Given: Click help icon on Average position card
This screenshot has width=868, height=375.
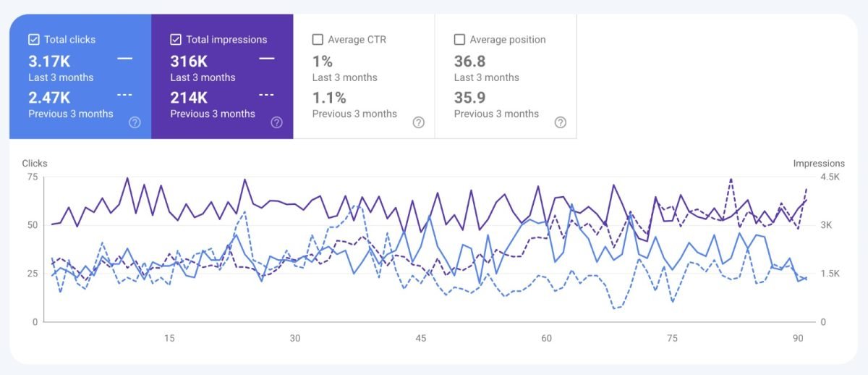Looking at the screenshot, I should click(x=560, y=122).
